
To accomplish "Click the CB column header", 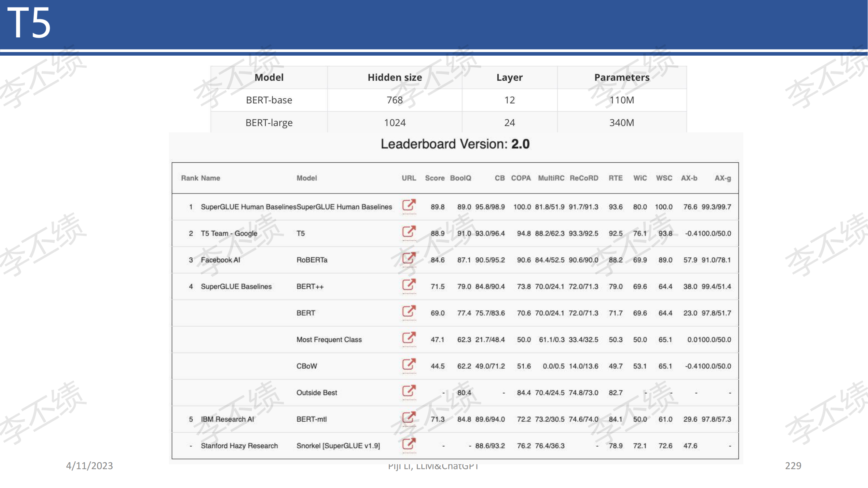I will pyautogui.click(x=500, y=178).
